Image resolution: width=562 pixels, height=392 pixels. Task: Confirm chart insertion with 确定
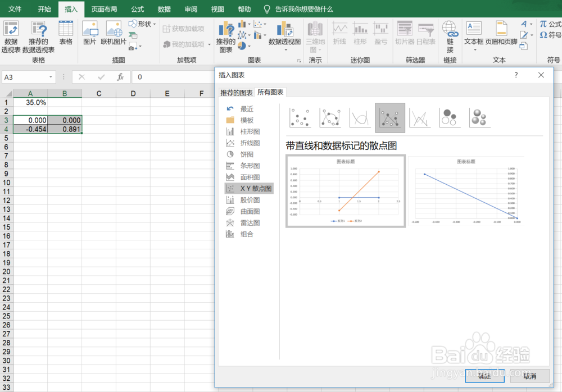point(484,376)
